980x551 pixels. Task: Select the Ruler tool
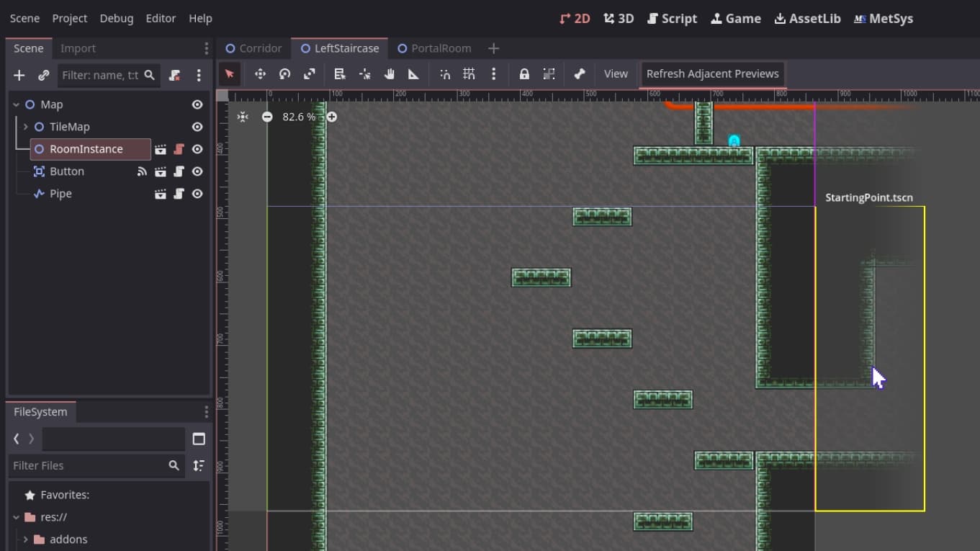pyautogui.click(x=413, y=73)
